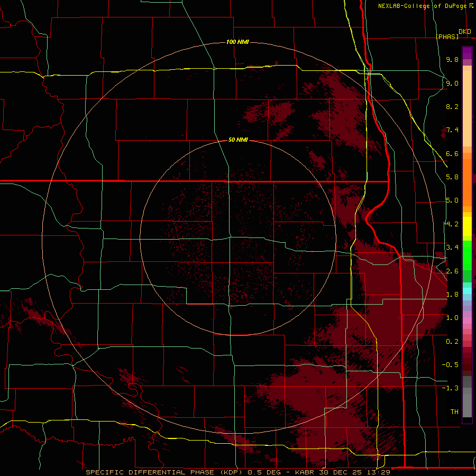Image resolution: width=476 pixels, height=476 pixels.
Task: Click the -0.5 legend value
Action: point(450,364)
